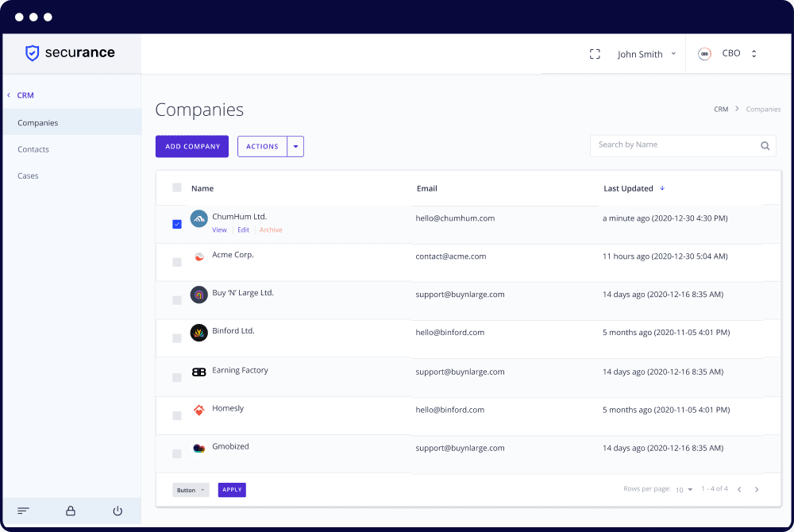Click the CBO organization logo
Screen dimensions: 794x532
point(704,54)
